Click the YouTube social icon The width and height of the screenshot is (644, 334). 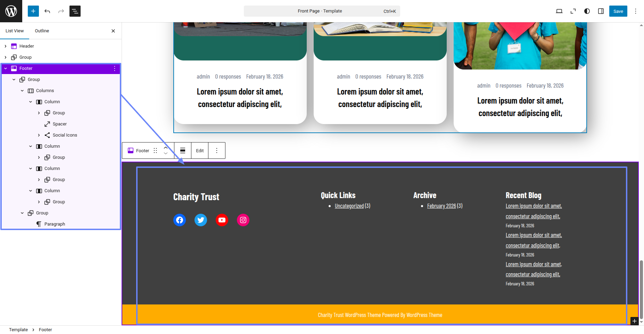pos(222,220)
